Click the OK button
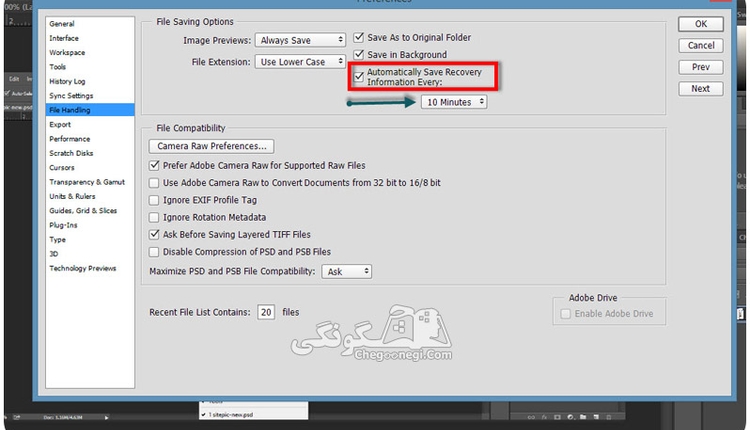Screen dimensions: 750x430 [x=701, y=24]
